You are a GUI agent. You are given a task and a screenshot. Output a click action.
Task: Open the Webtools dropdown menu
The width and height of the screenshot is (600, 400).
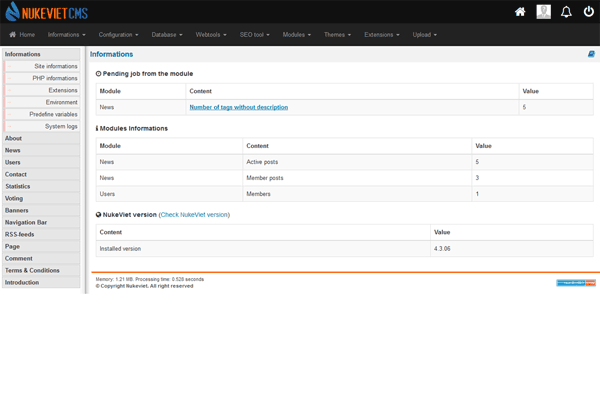pyautogui.click(x=211, y=35)
